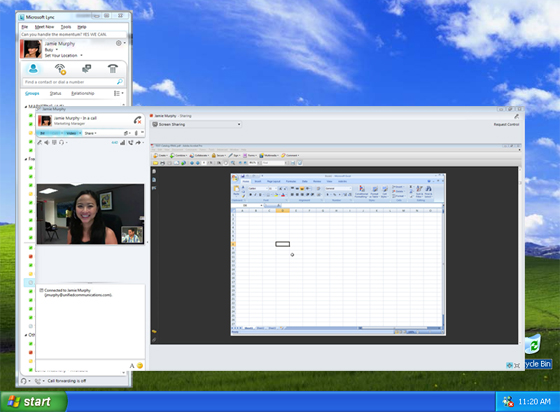Open the Screen Sharing dropdown

click(x=196, y=124)
